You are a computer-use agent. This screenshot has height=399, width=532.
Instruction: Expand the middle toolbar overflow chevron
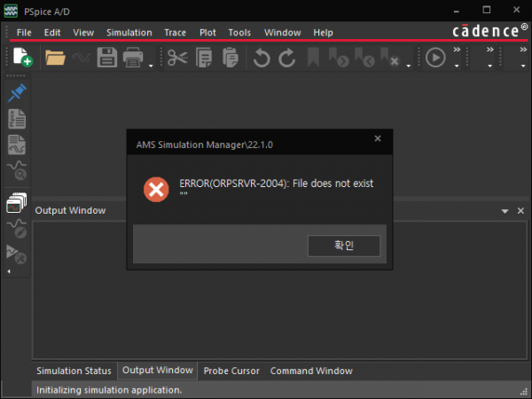[490, 50]
